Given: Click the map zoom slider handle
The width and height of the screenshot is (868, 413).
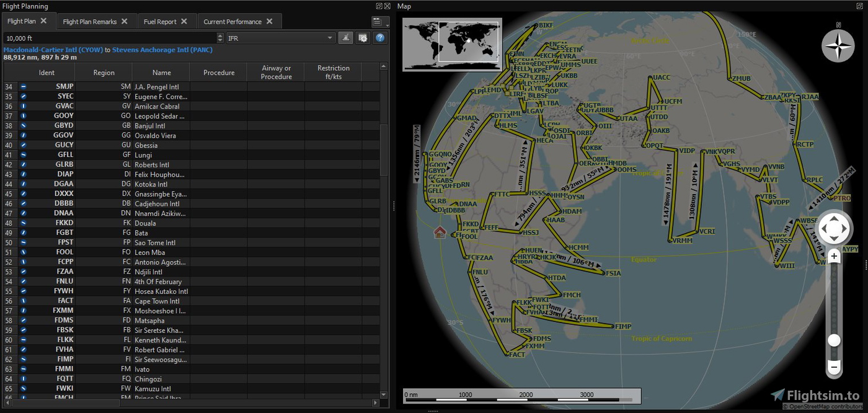Looking at the screenshot, I should click(x=834, y=340).
